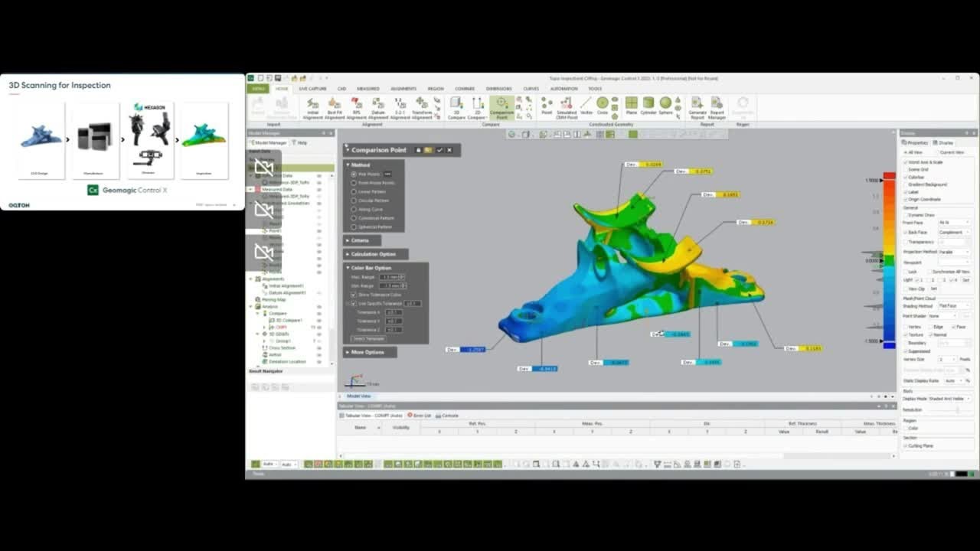Click the Inspection thumbnail in slide
This screenshot has width=980, height=551.
pyautogui.click(x=204, y=140)
